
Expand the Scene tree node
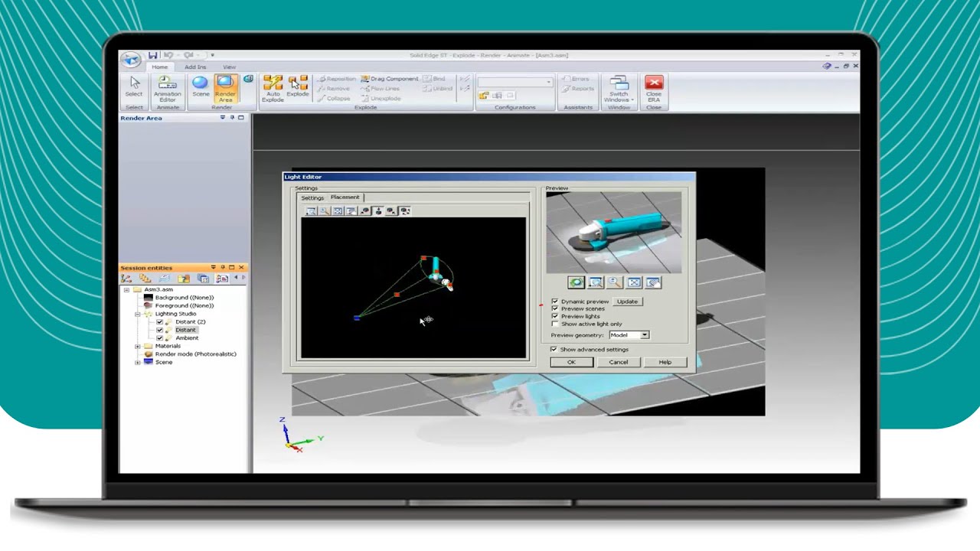(139, 362)
